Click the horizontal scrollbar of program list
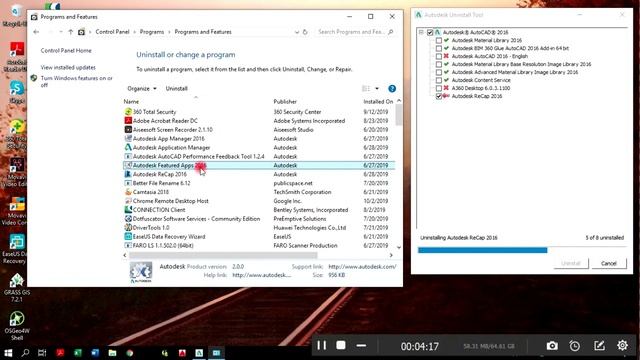Viewport: 640px width, 360px height. click(223, 255)
